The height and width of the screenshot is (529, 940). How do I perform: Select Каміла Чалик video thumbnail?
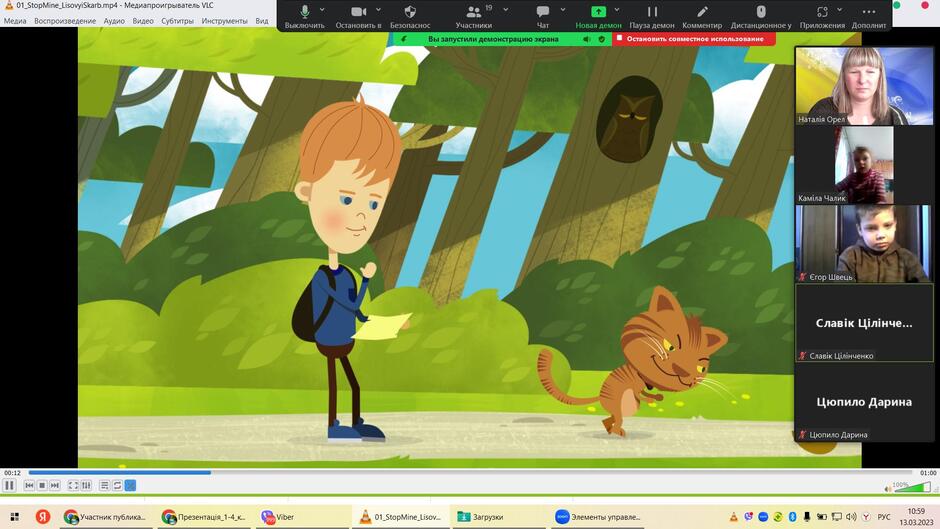pyautogui.click(x=864, y=165)
